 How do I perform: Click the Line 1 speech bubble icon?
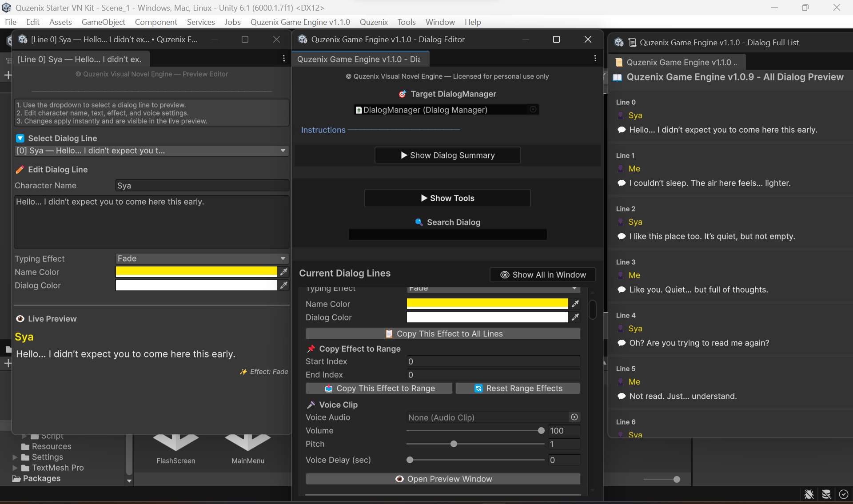tap(622, 183)
